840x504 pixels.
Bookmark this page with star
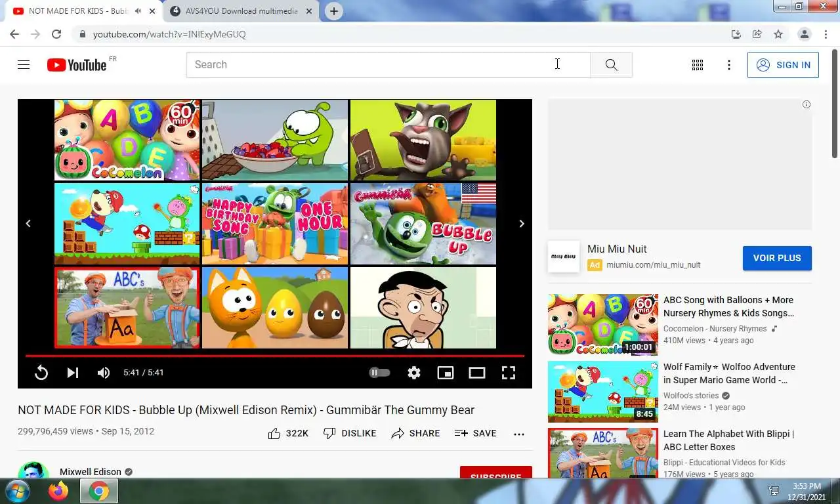pos(778,34)
